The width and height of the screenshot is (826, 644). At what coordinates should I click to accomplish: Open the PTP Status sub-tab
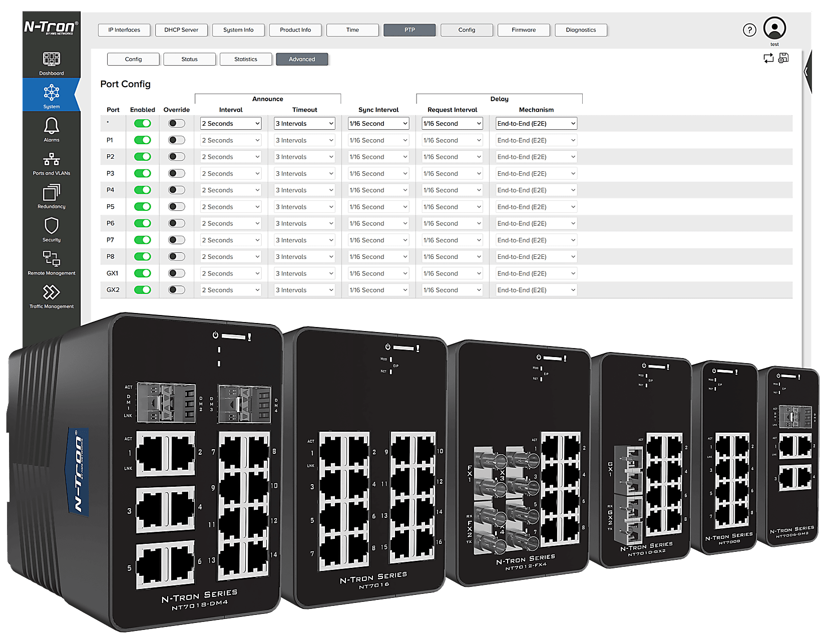coord(189,59)
